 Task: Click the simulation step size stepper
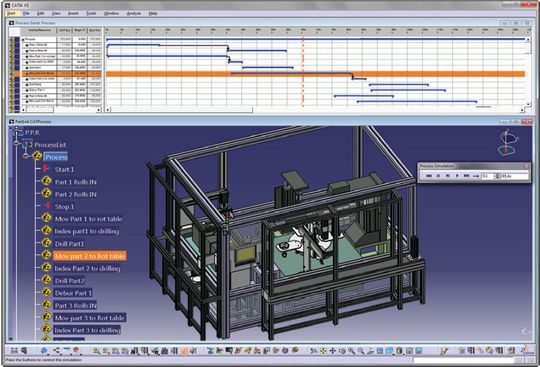(x=497, y=176)
